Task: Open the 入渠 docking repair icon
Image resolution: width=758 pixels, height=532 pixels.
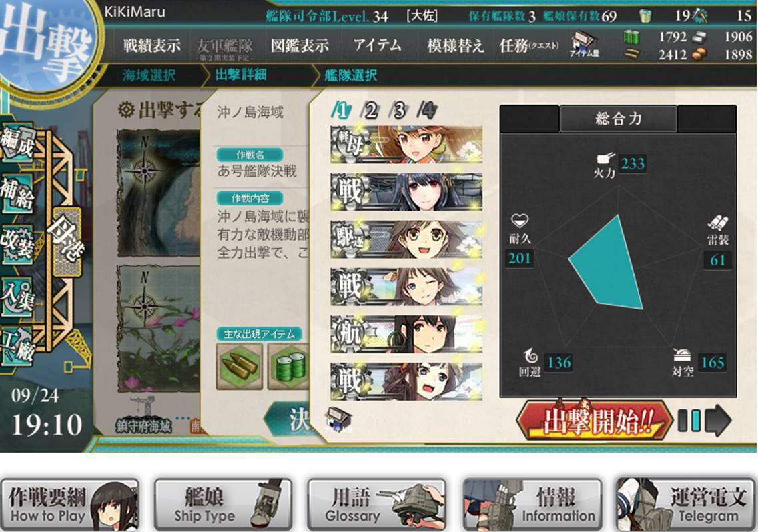Action: [17, 296]
